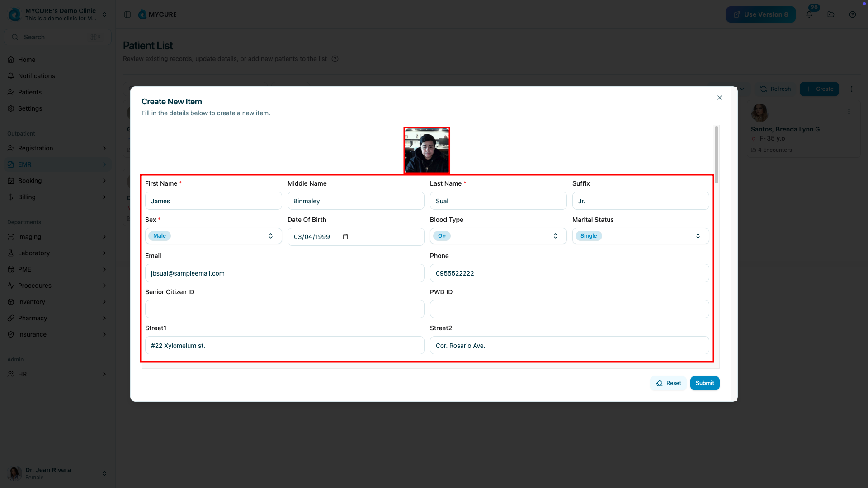The height and width of the screenshot is (488, 868).
Task: Open the folder icon in top bar
Action: click(831, 14)
